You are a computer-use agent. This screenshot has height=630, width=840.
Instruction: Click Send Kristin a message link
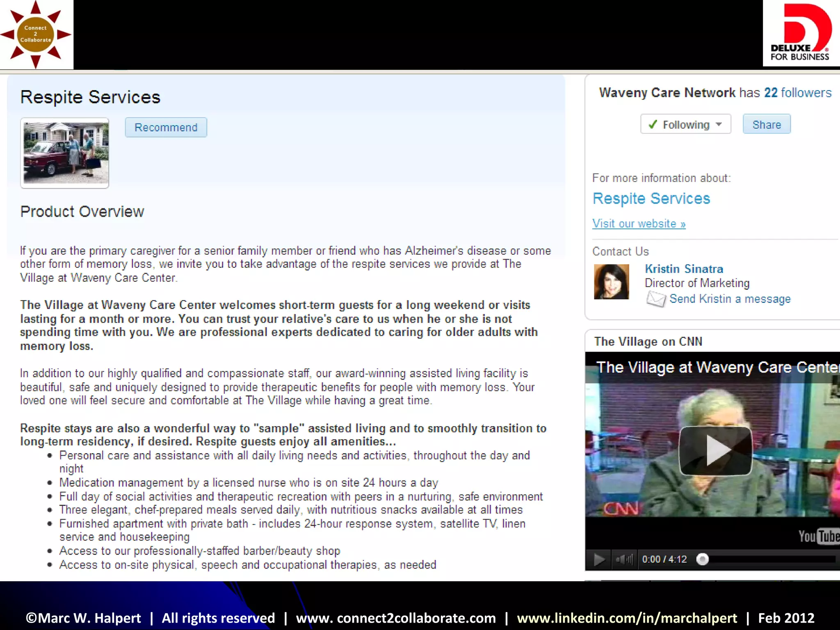tap(730, 299)
